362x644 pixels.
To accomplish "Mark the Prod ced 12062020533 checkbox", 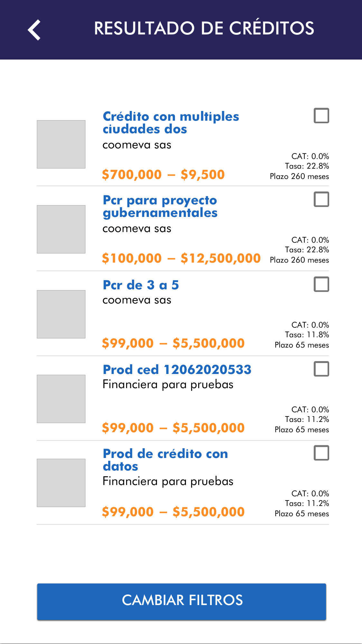I will point(321,369).
